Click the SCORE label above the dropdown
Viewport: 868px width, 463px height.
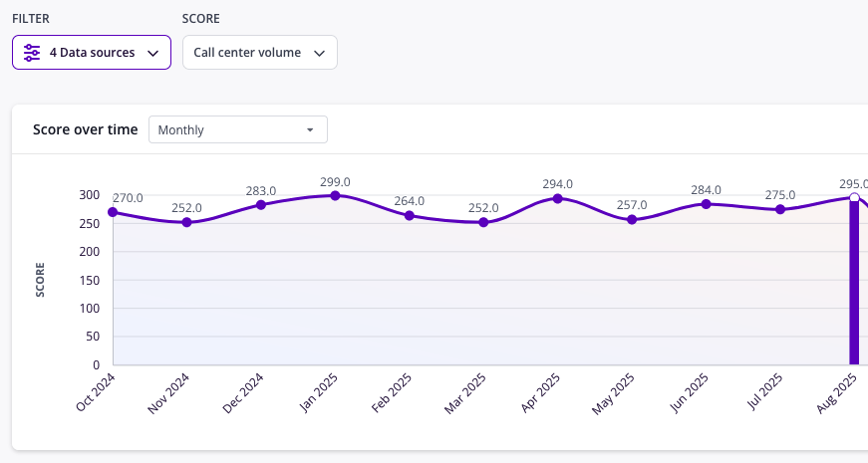[x=201, y=19]
